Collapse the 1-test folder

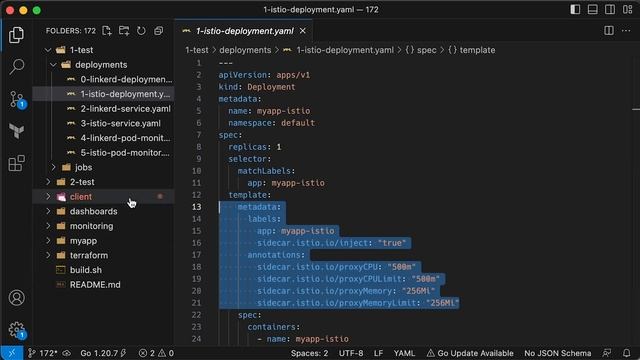pyautogui.click(x=48, y=50)
